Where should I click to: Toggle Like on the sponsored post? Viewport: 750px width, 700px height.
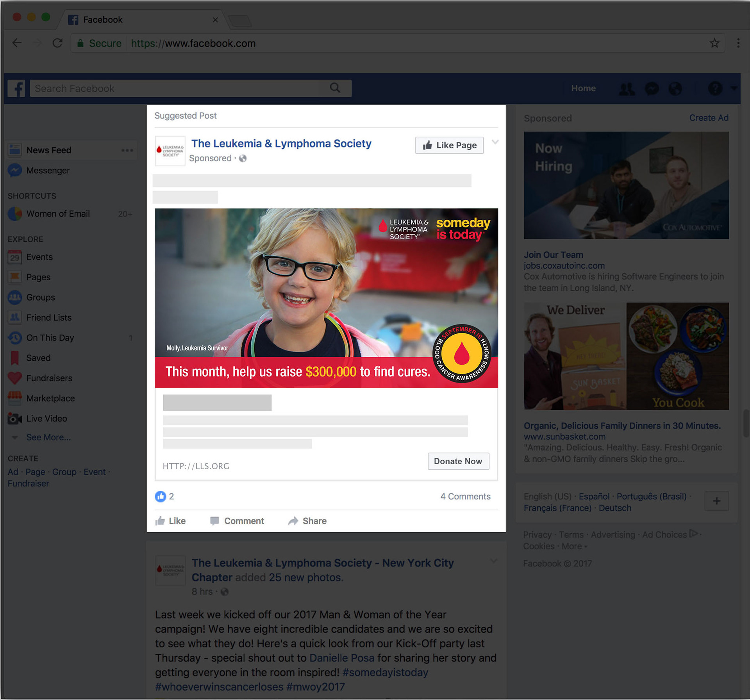[170, 521]
